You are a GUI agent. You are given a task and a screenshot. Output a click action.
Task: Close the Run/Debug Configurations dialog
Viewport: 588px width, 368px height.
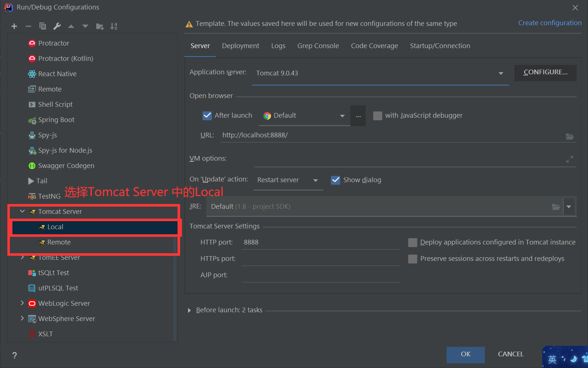575,8
